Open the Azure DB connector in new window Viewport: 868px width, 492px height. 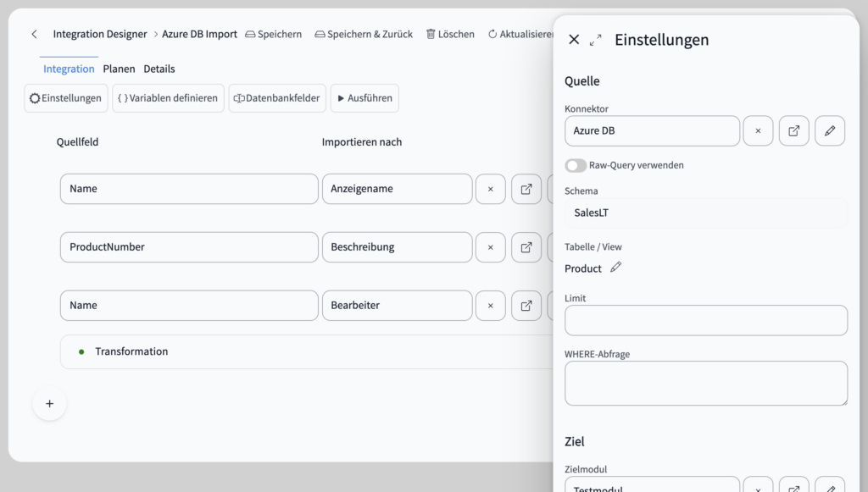[794, 131]
